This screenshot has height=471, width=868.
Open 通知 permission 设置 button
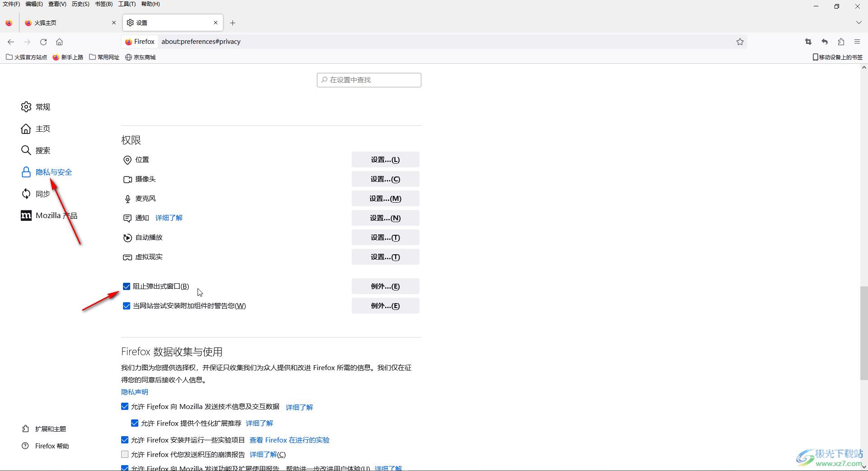click(x=385, y=218)
